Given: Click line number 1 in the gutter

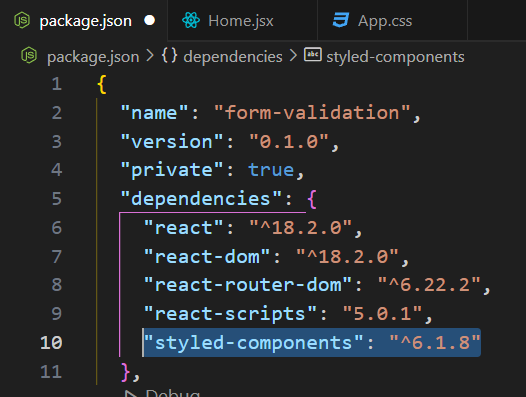Looking at the screenshot, I should click(57, 84).
